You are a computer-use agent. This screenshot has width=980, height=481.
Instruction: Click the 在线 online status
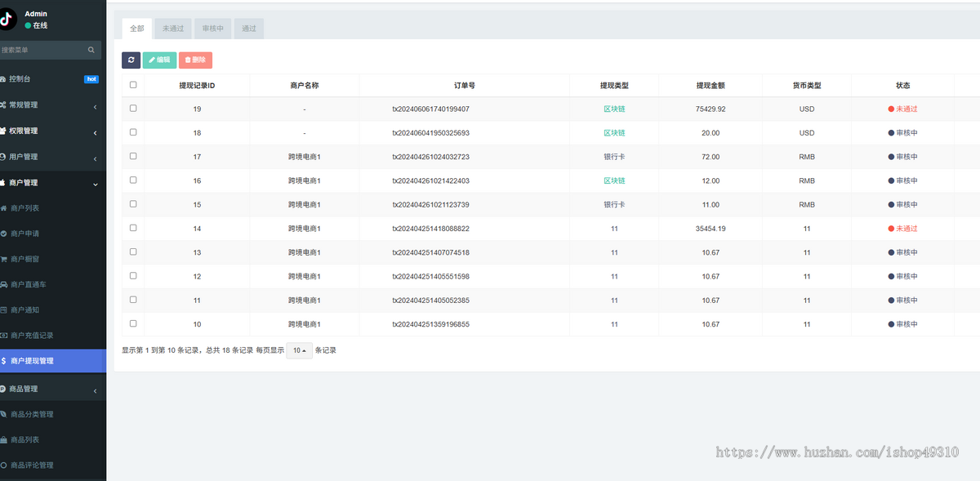(36, 25)
